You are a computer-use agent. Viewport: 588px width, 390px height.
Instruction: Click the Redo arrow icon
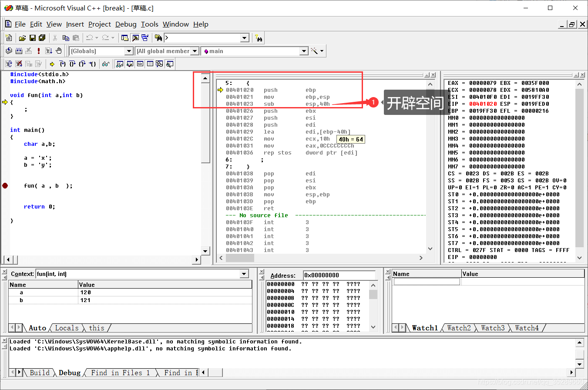[105, 38]
